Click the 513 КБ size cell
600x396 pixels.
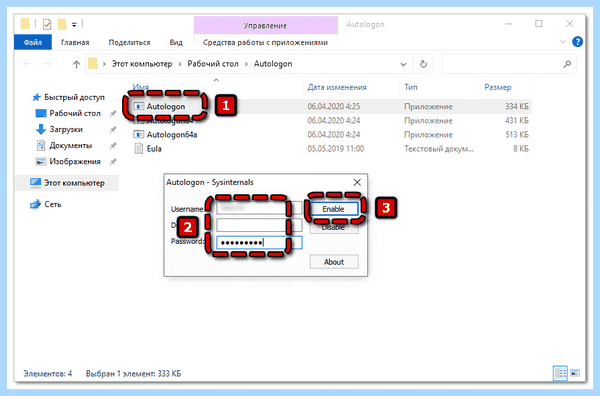click(x=517, y=135)
